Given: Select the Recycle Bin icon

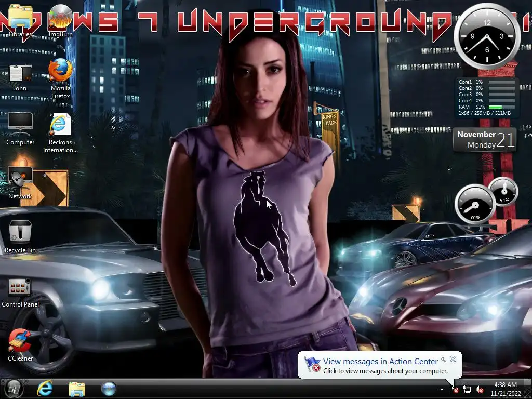Looking at the screenshot, I should [x=20, y=237].
